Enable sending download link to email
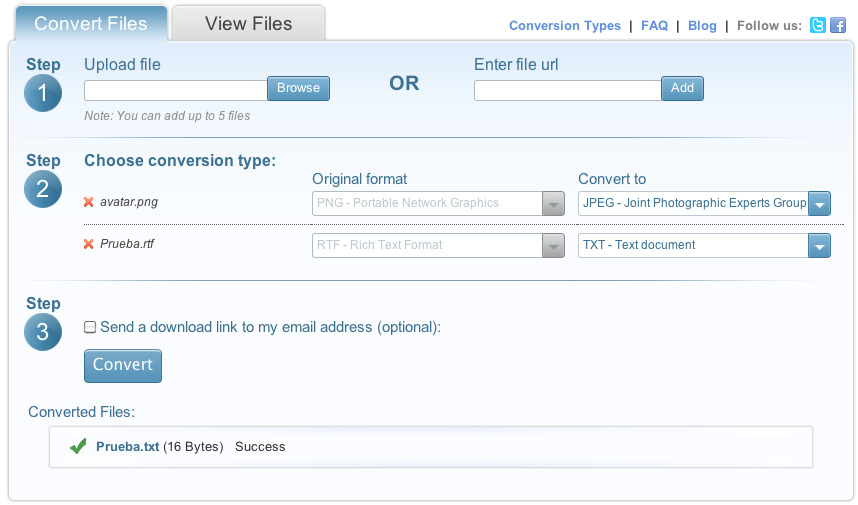The width and height of the screenshot is (858, 505). click(90, 327)
